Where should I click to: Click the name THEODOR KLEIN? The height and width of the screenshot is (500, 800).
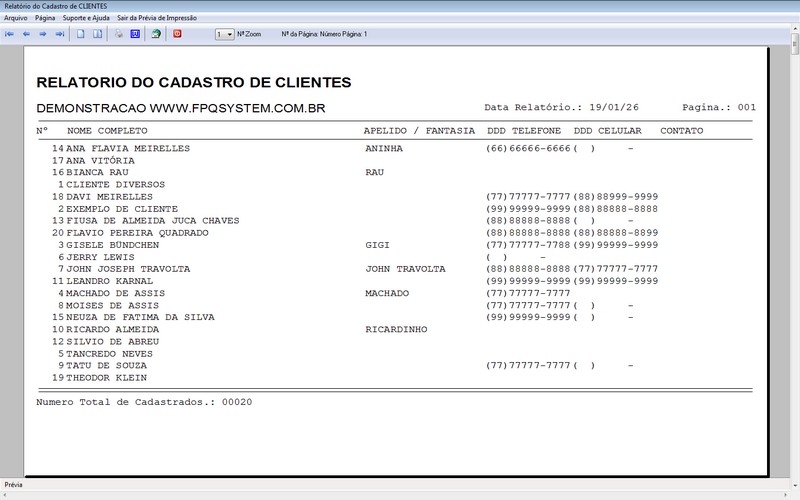pyautogui.click(x=107, y=378)
